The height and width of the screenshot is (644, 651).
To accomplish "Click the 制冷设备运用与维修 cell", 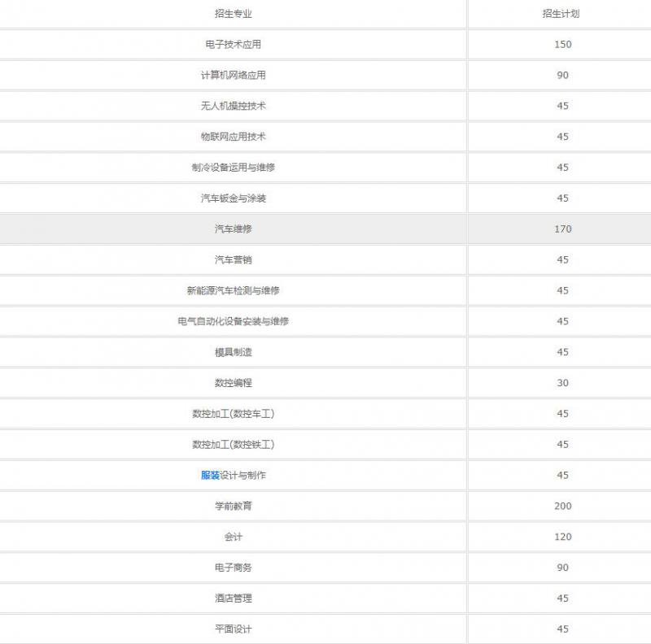I will tap(234, 168).
